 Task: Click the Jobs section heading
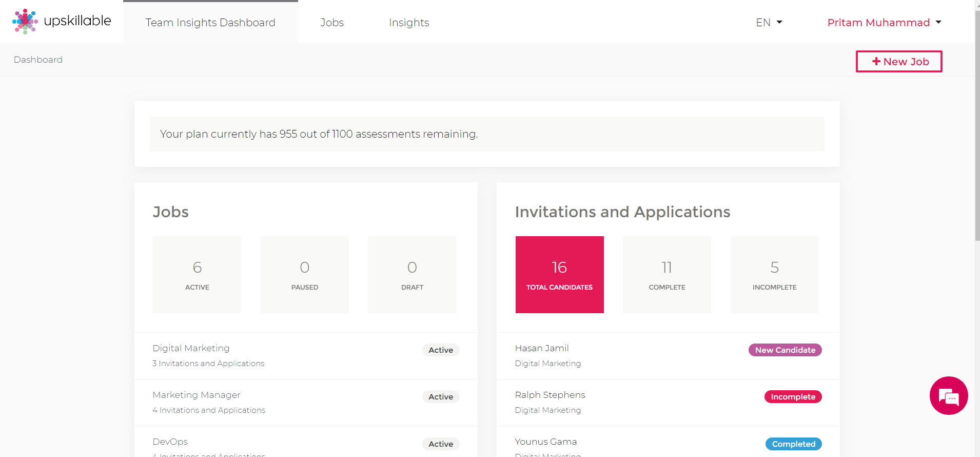pos(171,212)
